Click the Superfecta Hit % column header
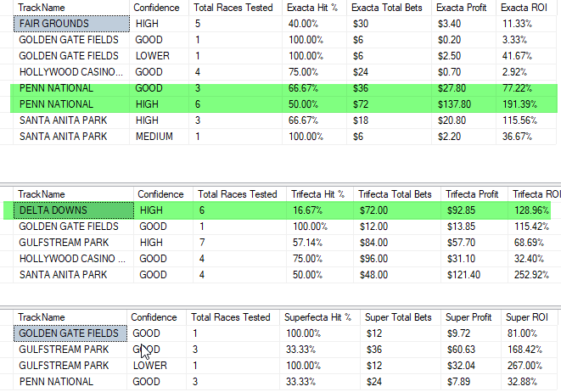 320,317
